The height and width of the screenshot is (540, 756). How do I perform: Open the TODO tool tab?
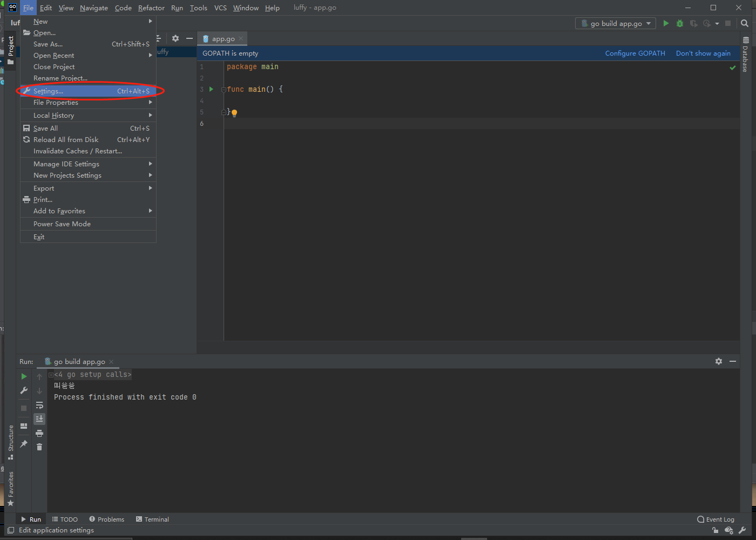[x=65, y=519]
